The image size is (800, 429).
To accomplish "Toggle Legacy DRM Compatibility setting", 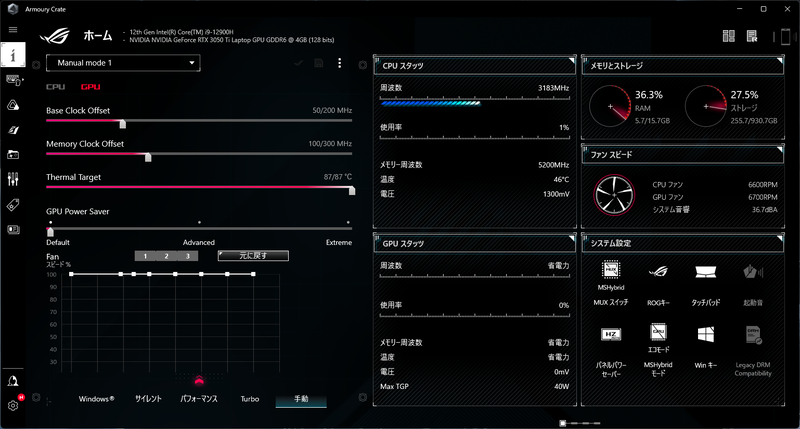I will [753, 335].
